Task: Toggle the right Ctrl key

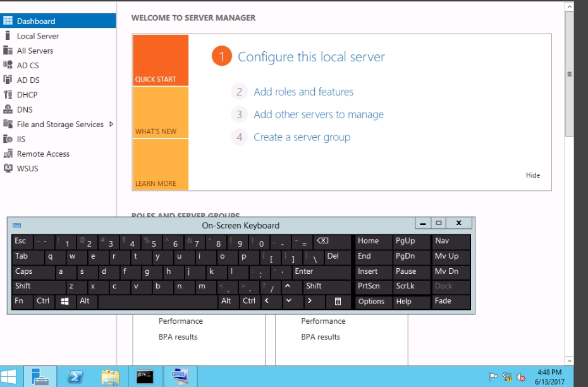Action: click(x=249, y=302)
